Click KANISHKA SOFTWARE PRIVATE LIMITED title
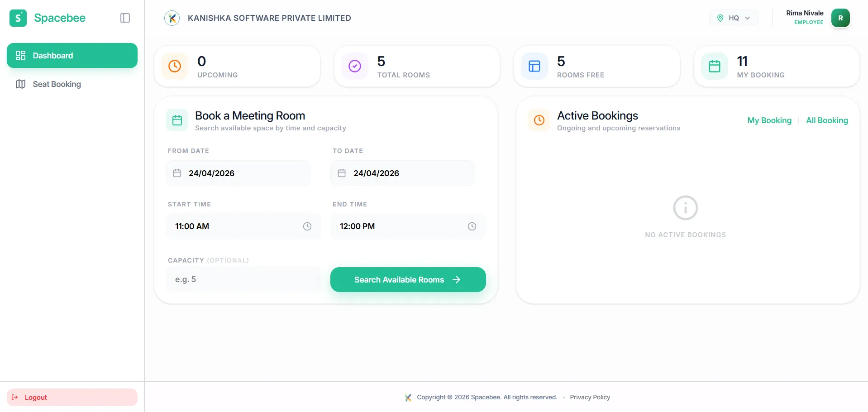The height and width of the screenshot is (412, 868). pos(269,18)
